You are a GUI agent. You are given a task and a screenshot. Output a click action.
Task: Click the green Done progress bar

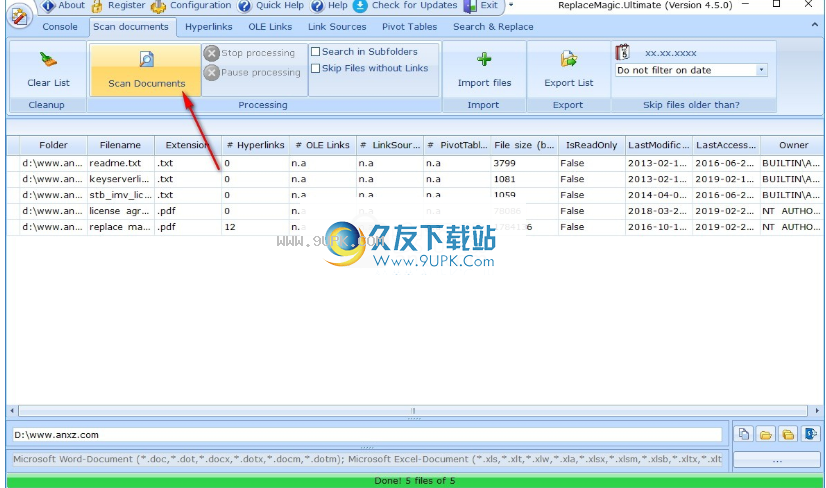[x=415, y=481]
